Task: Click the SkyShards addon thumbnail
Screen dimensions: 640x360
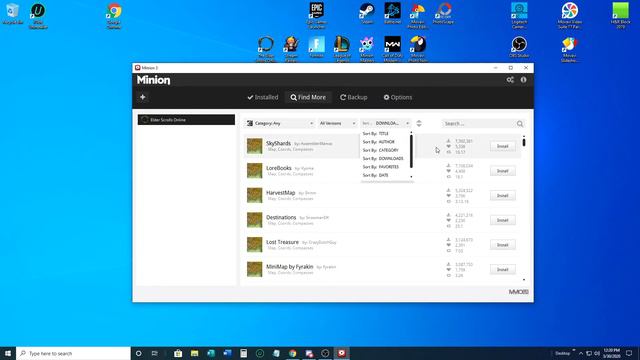Action: coord(254,146)
